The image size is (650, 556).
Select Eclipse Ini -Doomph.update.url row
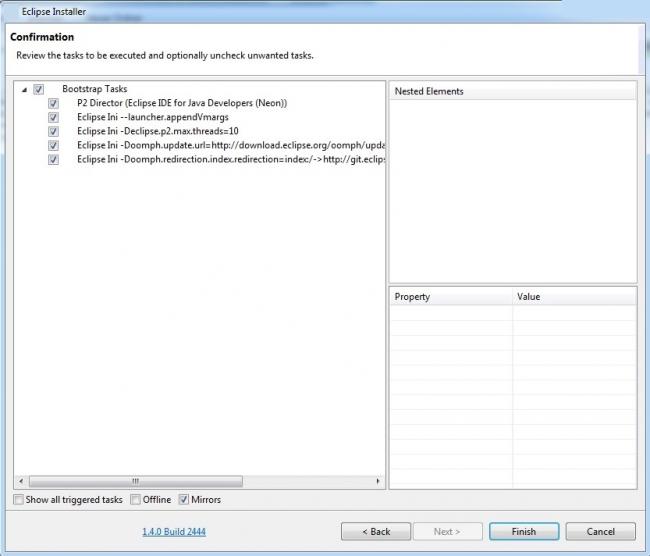[231, 146]
